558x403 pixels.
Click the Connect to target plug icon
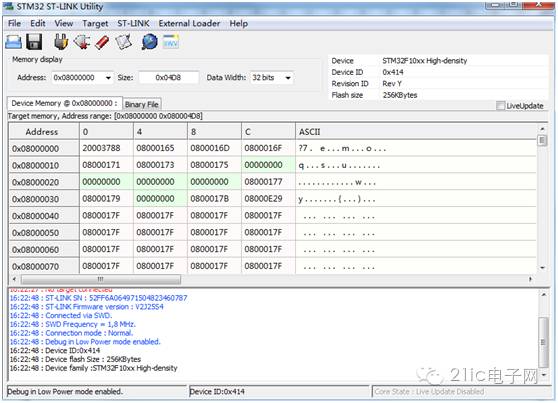tap(61, 42)
